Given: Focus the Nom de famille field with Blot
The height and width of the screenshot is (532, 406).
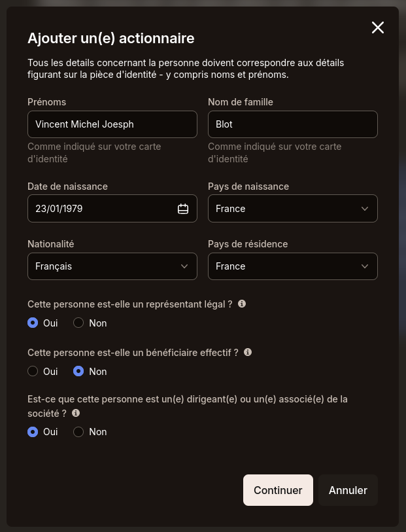Looking at the screenshot, I should click(x=292, y=124).
